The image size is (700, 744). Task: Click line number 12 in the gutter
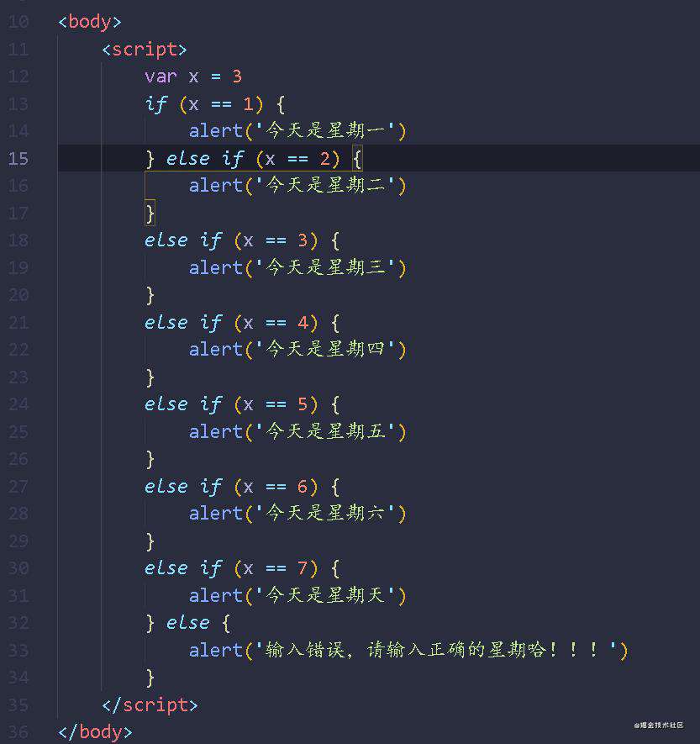click(18, 77)
